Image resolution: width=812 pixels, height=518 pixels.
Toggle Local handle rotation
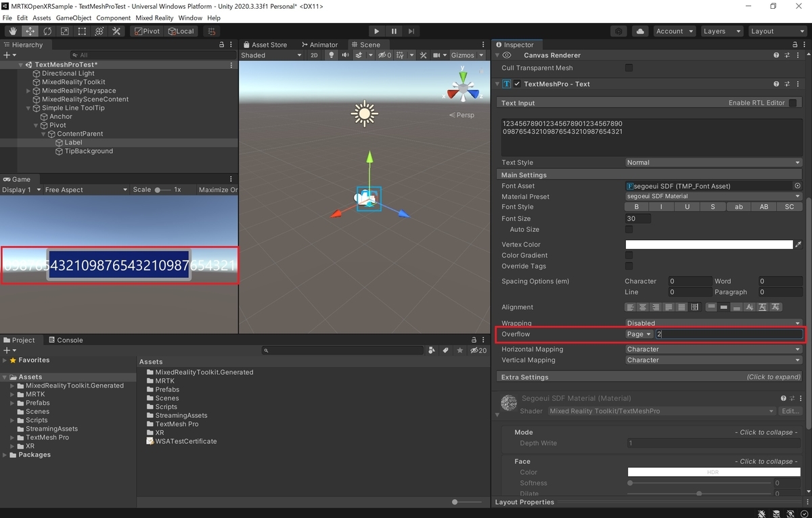click(181, 31)
